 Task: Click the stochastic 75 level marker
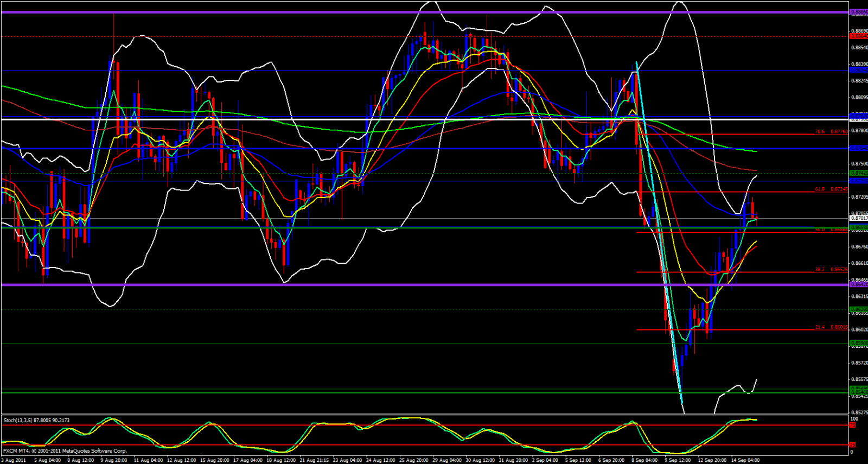pyautogui.click(x=853, y=425)
